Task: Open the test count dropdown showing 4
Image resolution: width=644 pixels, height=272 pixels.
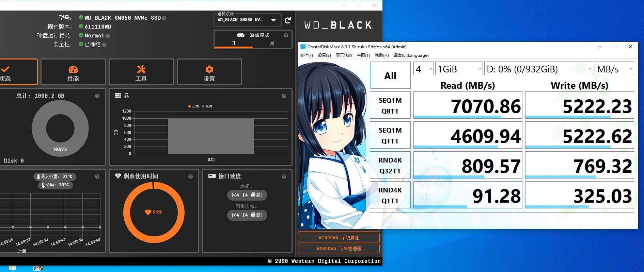Action: pyautogui.click(x=423, y=69)
